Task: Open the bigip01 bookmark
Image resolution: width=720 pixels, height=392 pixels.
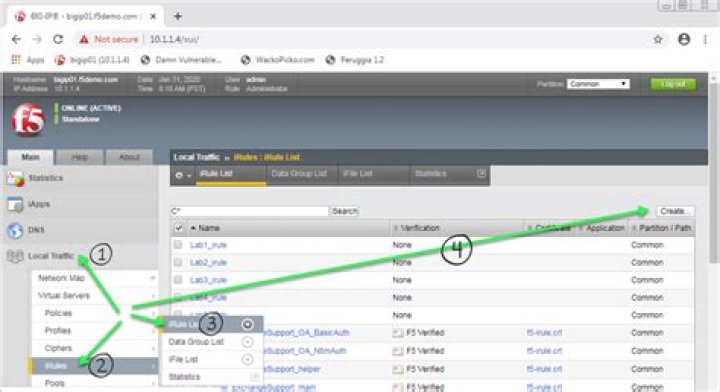Action: click(x=92, y=60)
